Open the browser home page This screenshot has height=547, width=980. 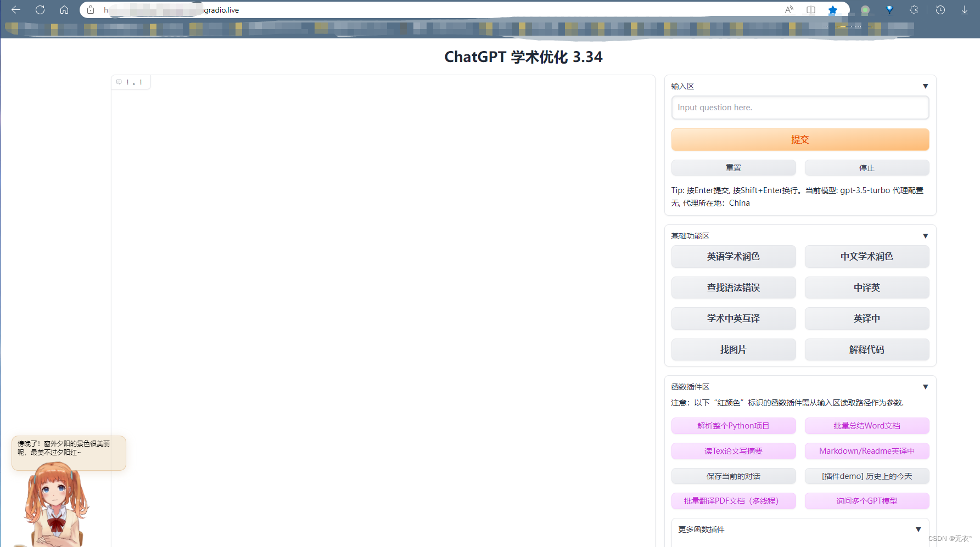(64, 10)
